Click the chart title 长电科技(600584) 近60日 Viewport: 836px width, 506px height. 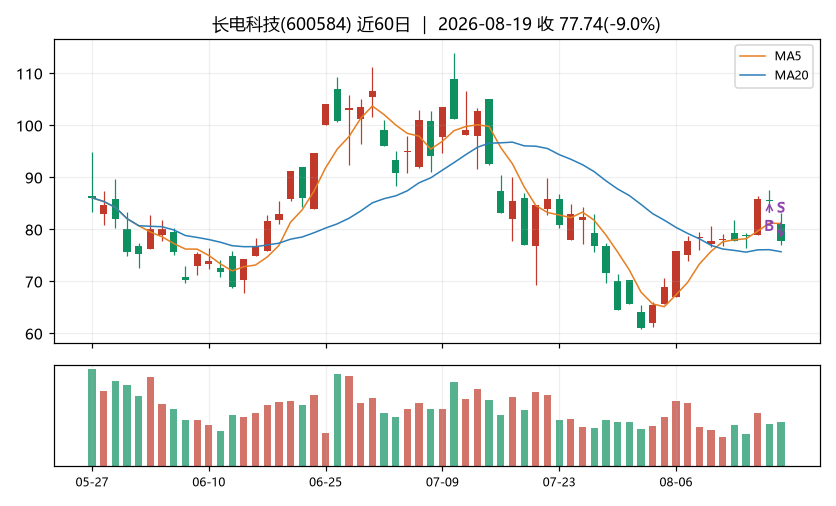click(x=311, y=24)
